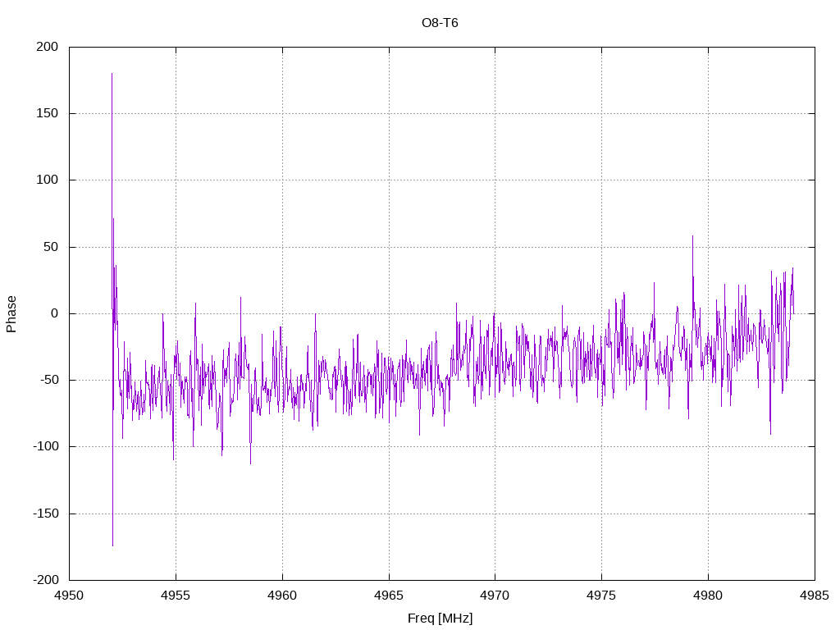This screenshot has width=840, height=630.
Task: Click the x-axis tick label 4965
Action: tap(389, 596)
